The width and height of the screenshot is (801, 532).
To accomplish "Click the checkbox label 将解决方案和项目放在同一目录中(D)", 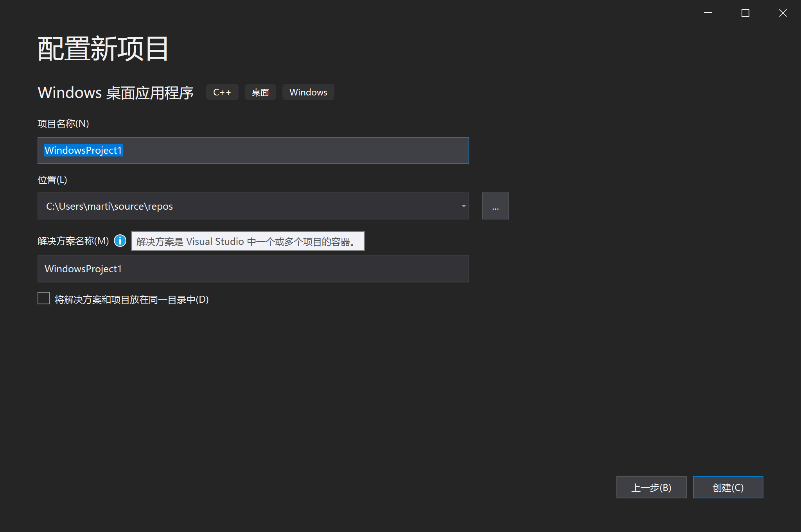I will point(131,300).
